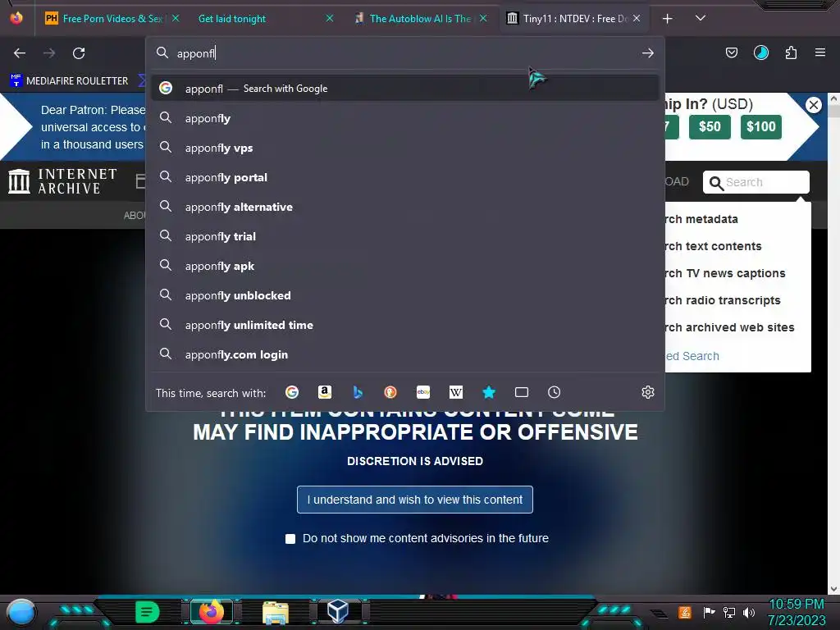Close the donation banner X
This screenshot has height=630, width=840.
point(813,105)
